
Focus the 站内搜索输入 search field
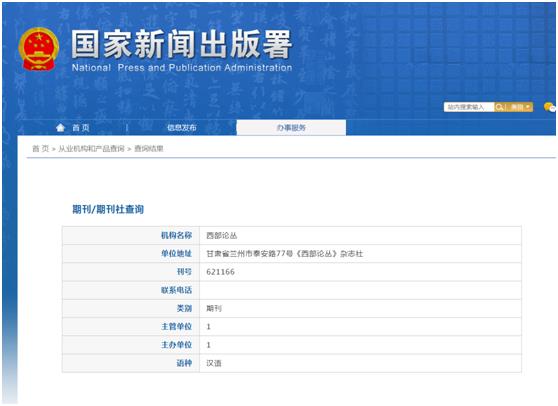[x=469, y=107]
